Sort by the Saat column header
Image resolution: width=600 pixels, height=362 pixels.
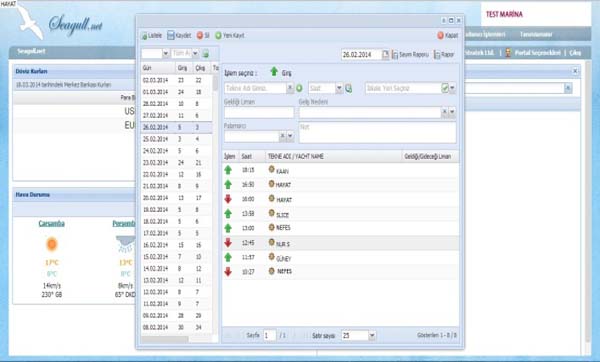point(253,157)
